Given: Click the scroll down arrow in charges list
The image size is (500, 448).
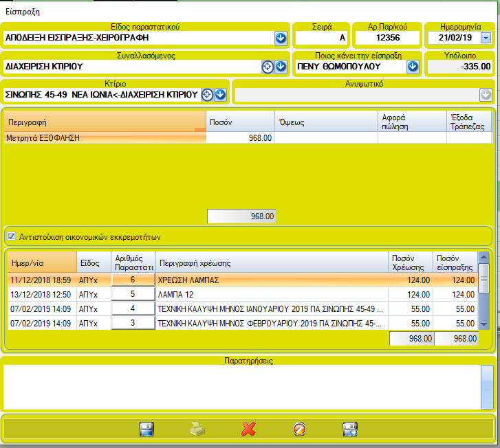Looking at the screenshot, I should [484, 324].
